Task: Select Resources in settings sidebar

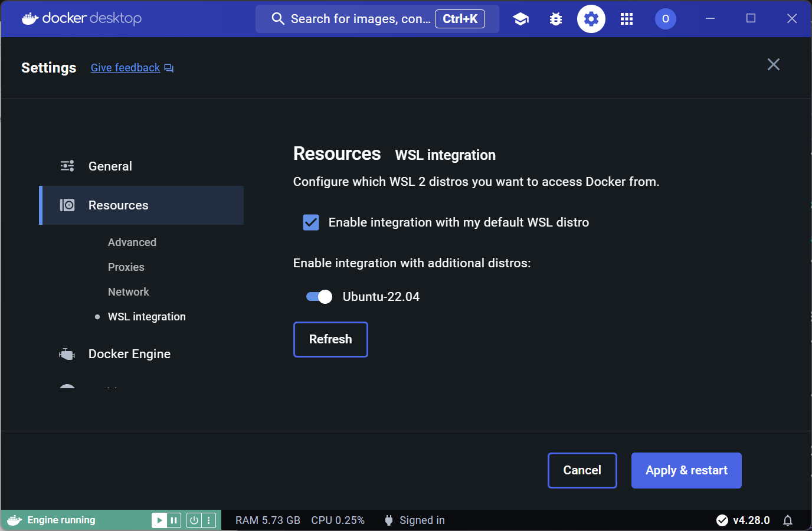Action: click(x=142, y=205)
